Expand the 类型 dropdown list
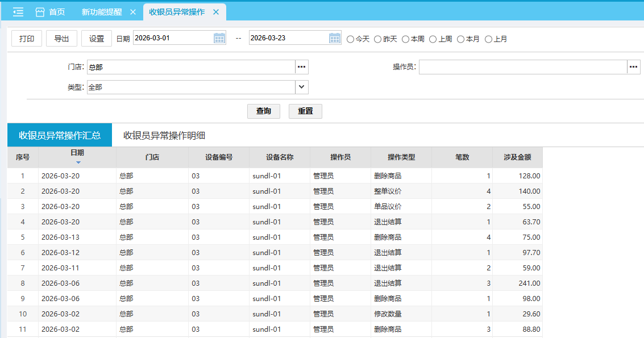 pos(302,87)
